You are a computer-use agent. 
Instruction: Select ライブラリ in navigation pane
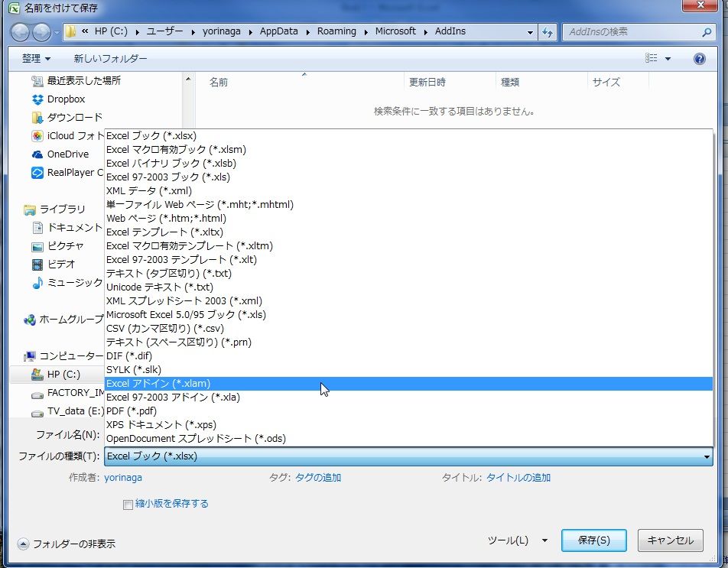[x=54, y=209]
